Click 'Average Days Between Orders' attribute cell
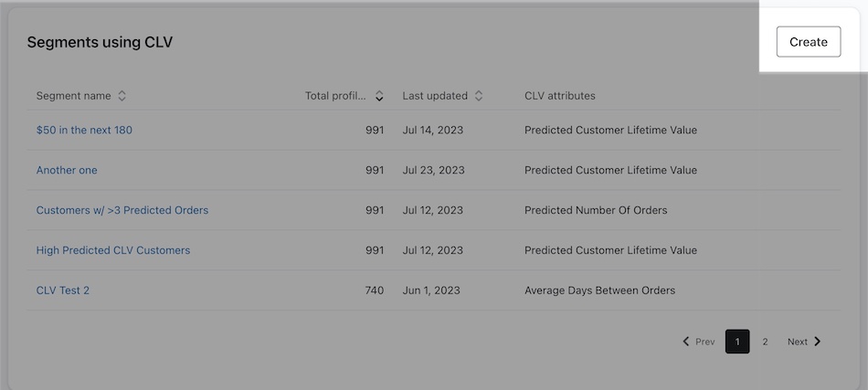 coord(599,290)
